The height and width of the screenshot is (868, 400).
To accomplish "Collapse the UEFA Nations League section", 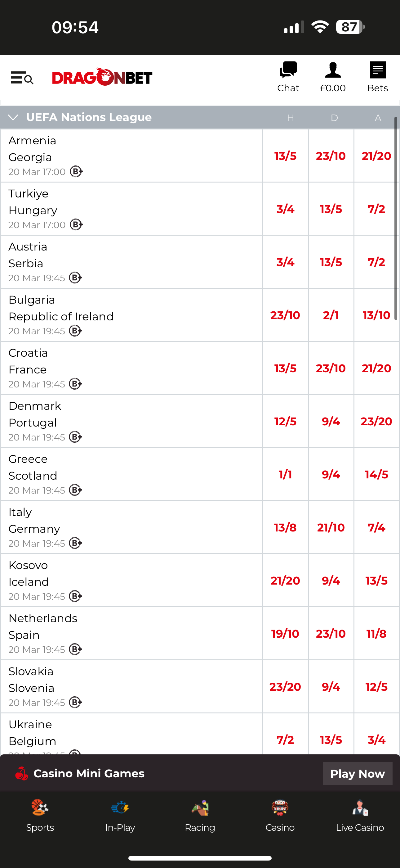I will pos(13,117).
